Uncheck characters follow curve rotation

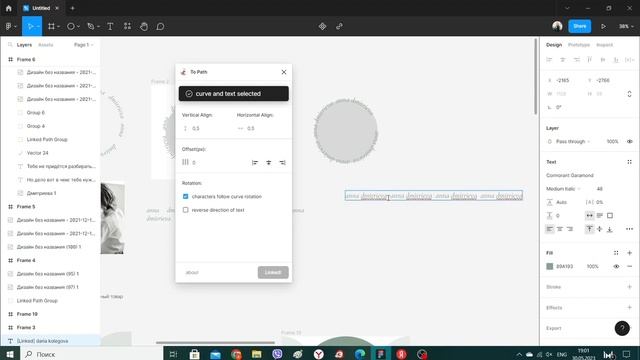click(x=186, y=197)
